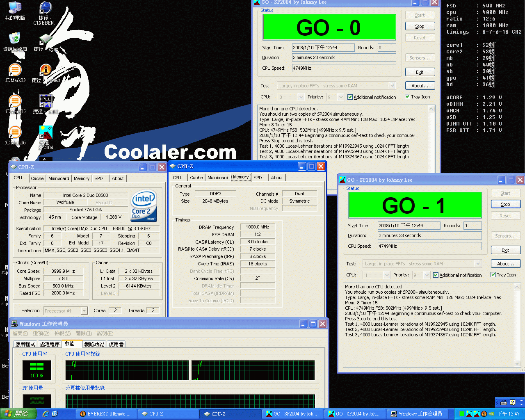Switch to SPD tab in middle CPU-Z window
Viewport: 525px width, 420px height.
point(258,178)
